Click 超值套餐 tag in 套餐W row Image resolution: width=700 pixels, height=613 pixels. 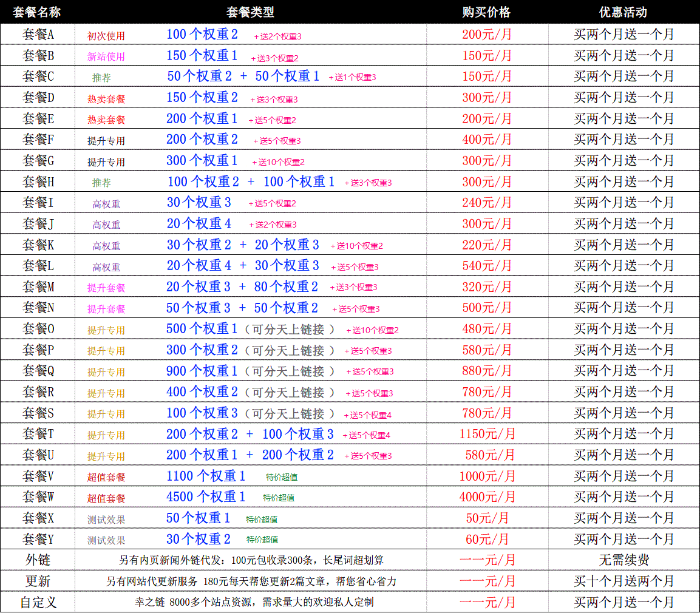(x=106, y=498)
